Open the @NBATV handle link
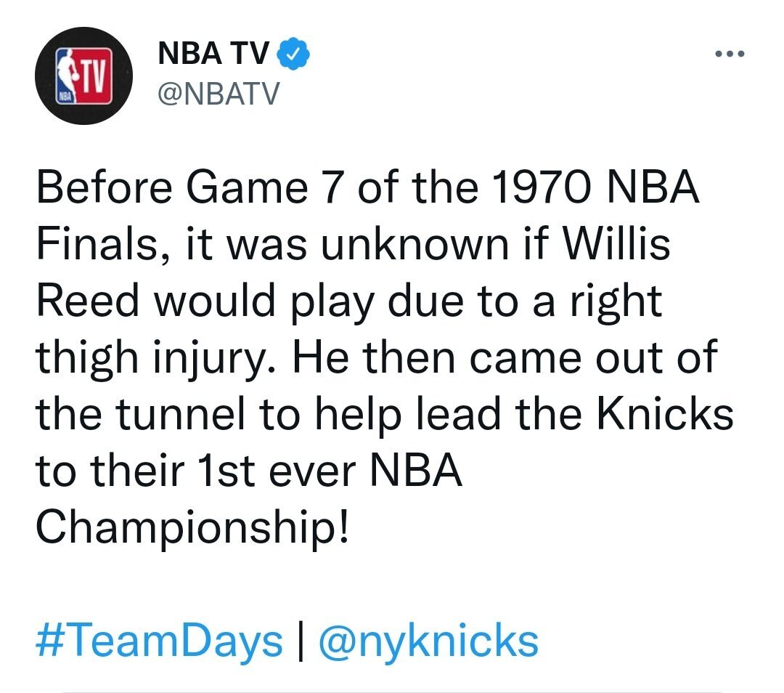The image size is (784, 693). tap(219, 94)
